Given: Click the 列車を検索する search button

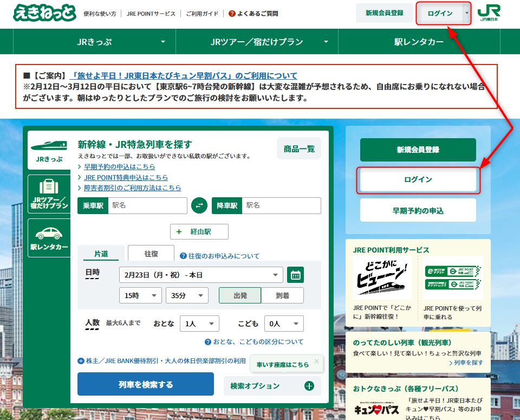Looking at the screenshot, I should pos(146,384).
